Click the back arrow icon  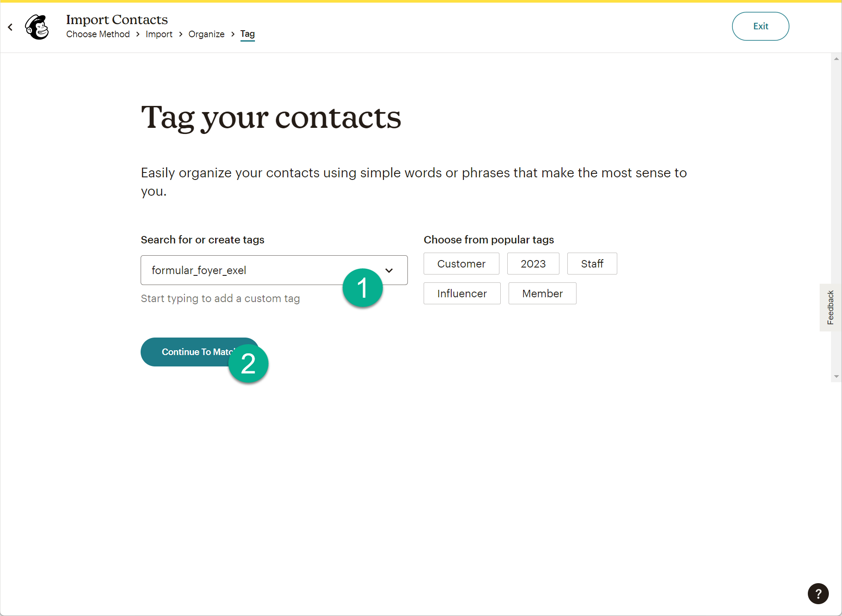[x=11, y=27]
